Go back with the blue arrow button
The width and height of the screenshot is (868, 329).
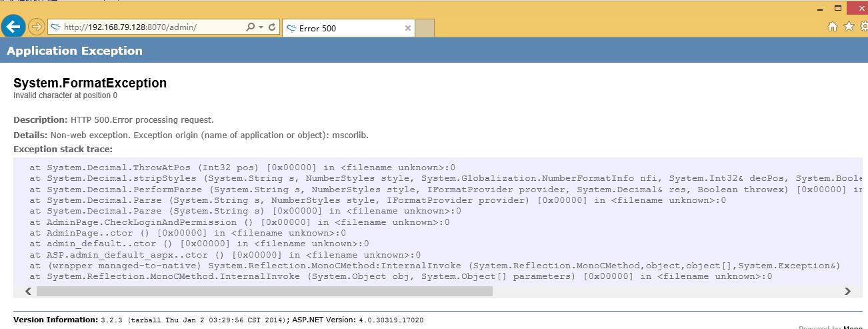coord(13,27)
